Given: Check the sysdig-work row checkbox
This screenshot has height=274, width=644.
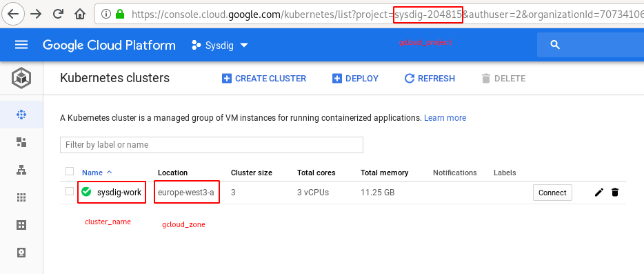Looking at the screenshot, I should 70,191.
